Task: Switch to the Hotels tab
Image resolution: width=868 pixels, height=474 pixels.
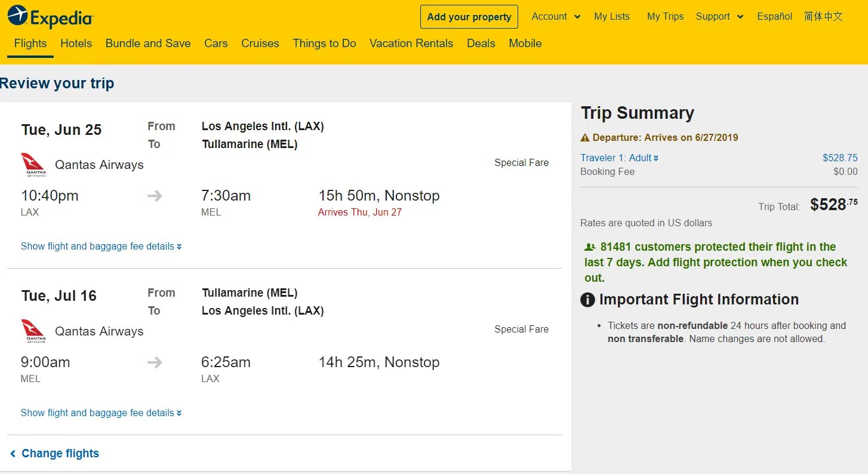Action: (76, 44)
